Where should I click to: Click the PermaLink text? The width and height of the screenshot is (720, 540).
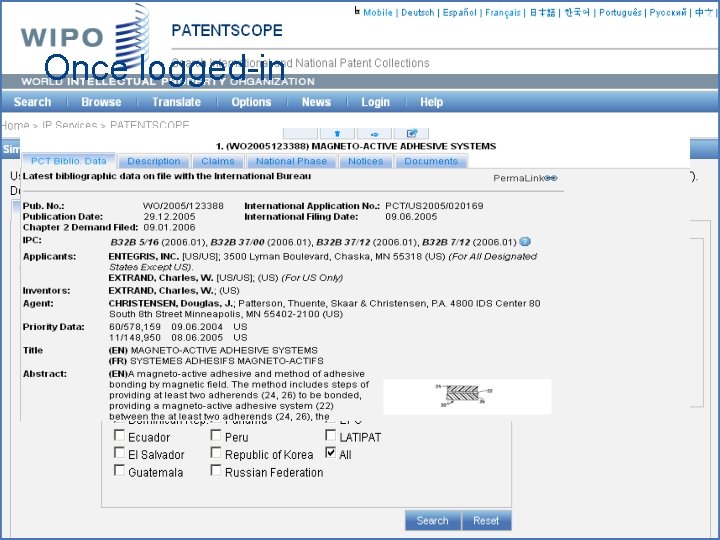(518, 178)
